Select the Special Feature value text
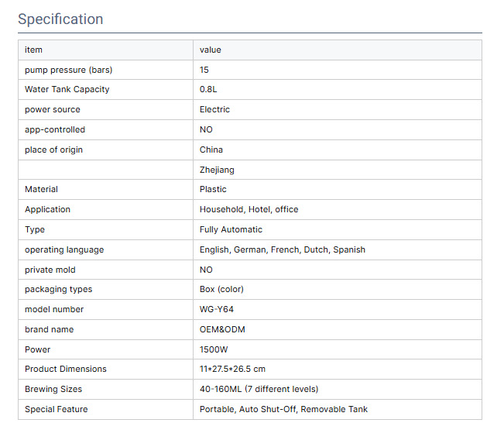Viewport: 504px width, 423px height. tap(283, 409)
